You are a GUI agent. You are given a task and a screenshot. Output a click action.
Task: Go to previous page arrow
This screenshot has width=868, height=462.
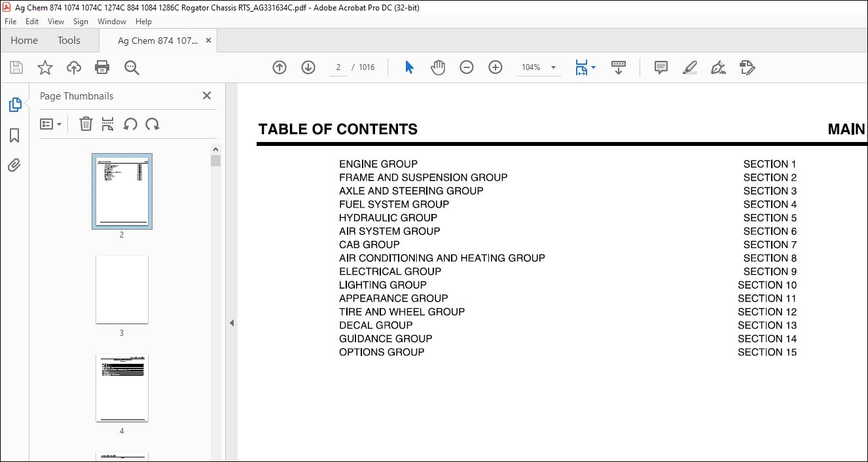pos(280,67)
